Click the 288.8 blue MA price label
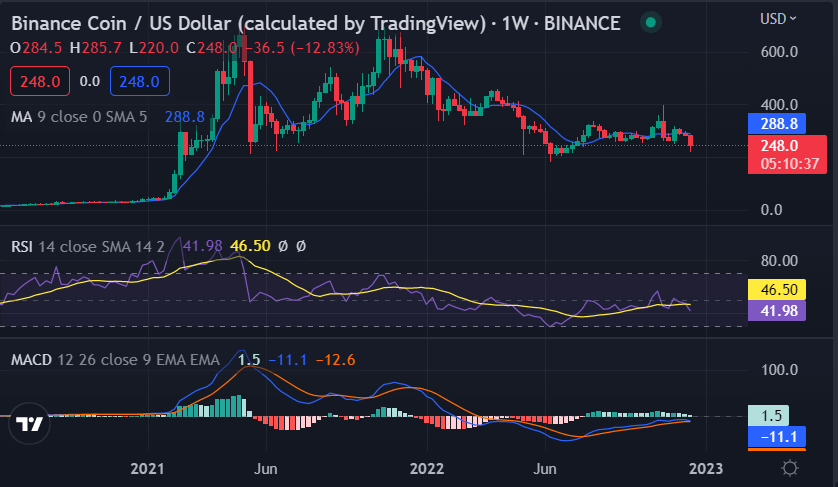Screen dimensions: 838x487 click(777, 123)
